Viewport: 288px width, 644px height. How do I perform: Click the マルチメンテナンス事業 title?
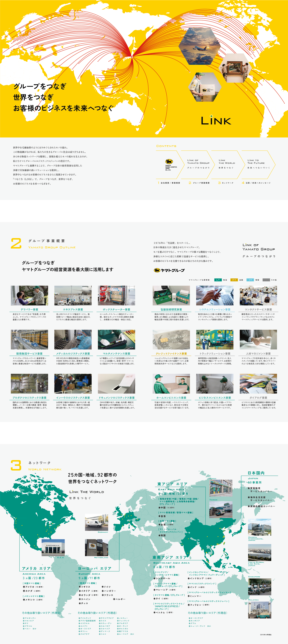pyautogui.click(x=117, y=353)
